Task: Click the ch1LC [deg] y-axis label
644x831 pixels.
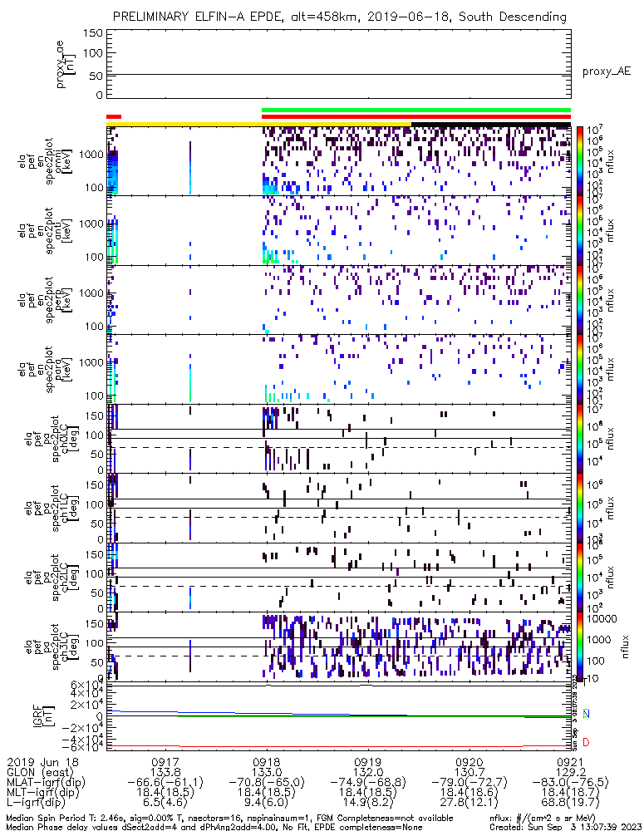Action: (x=52, y=509)
